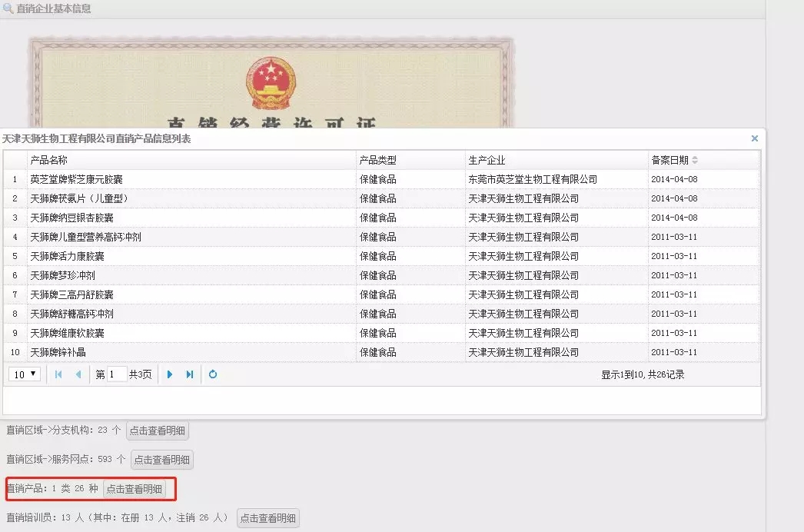The image size is (804, 532).
Task: Jump to last page using pagination icon
Action: [x=188, y=374]
